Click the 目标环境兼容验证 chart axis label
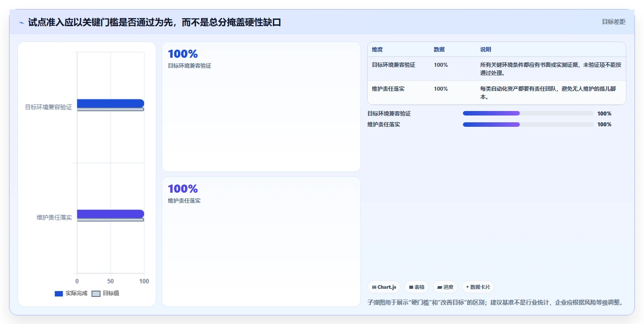This screenshot has width=644, height=324. (x=48, y=107)
